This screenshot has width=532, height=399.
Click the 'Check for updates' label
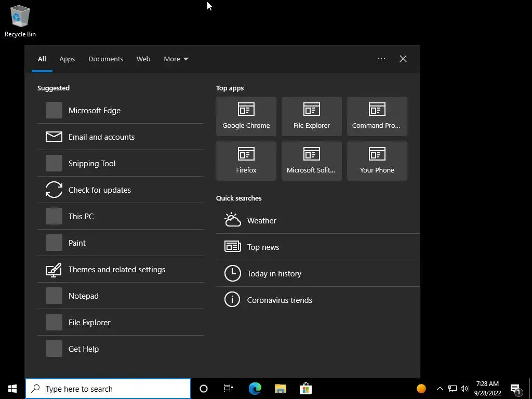(100, 190)
